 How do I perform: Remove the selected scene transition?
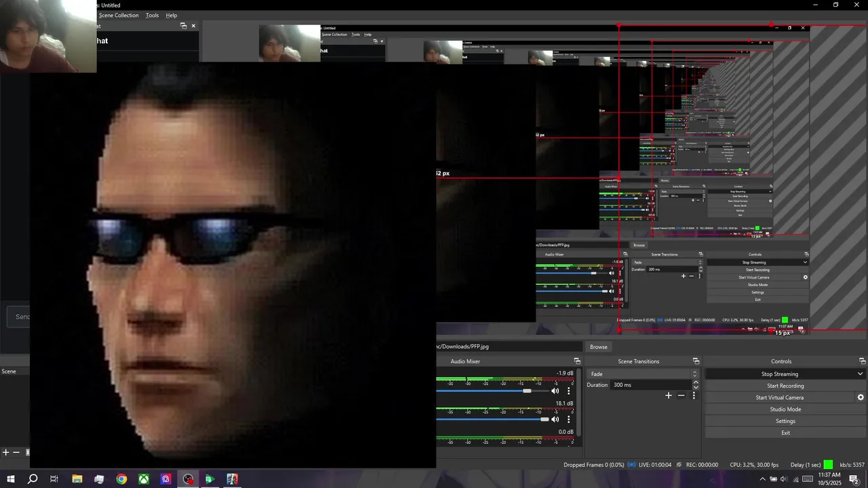click(682, 395)
